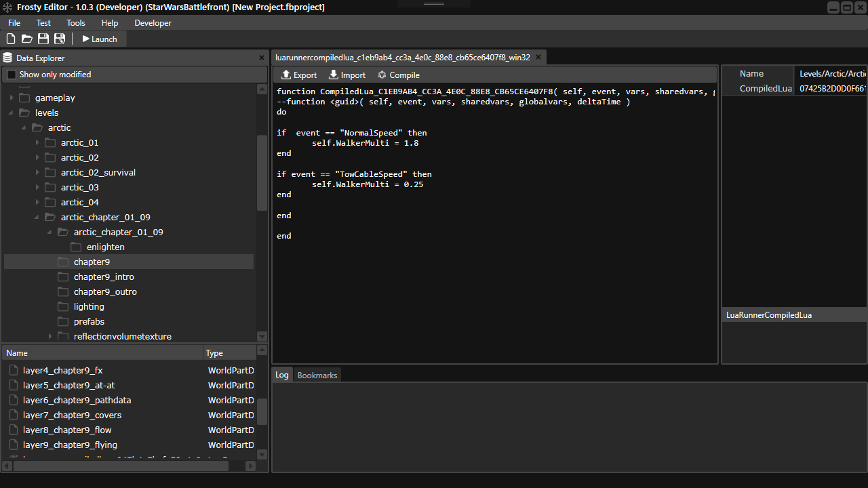Select the lighting folder
This screenshot has height=488, width=868.
(89, 307)
